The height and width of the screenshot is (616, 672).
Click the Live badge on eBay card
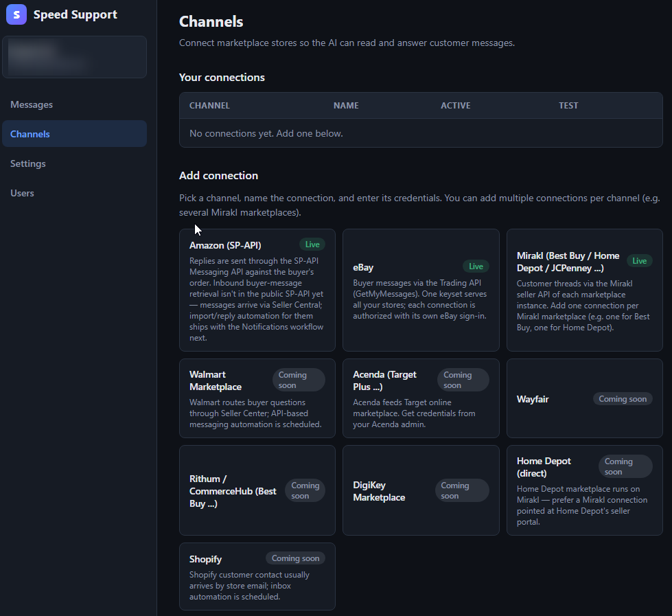(476, 266)
